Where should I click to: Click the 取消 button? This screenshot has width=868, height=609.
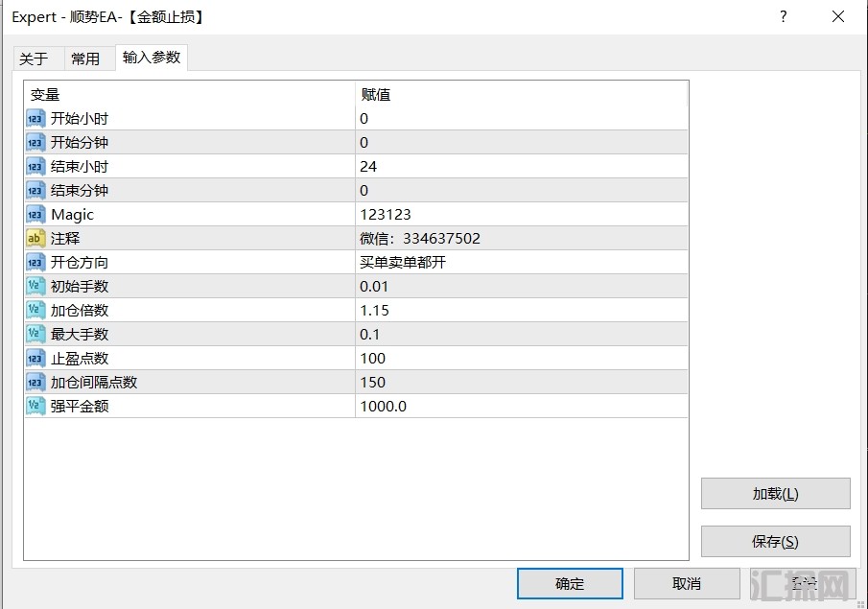[x=686, y=583]
